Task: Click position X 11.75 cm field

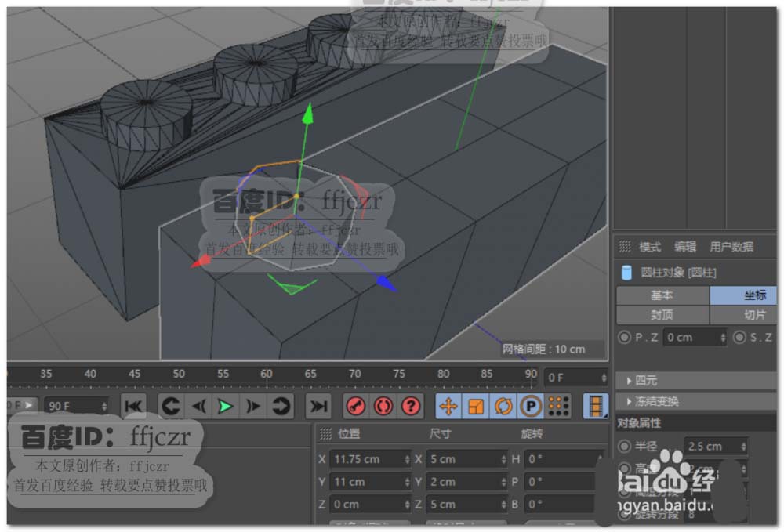Action: point(370,459)
